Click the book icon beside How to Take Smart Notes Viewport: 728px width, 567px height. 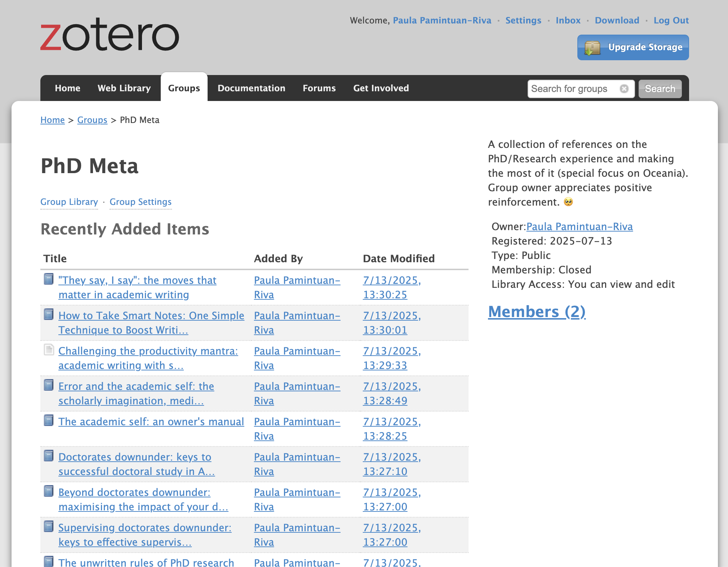[x=49, y=314]
